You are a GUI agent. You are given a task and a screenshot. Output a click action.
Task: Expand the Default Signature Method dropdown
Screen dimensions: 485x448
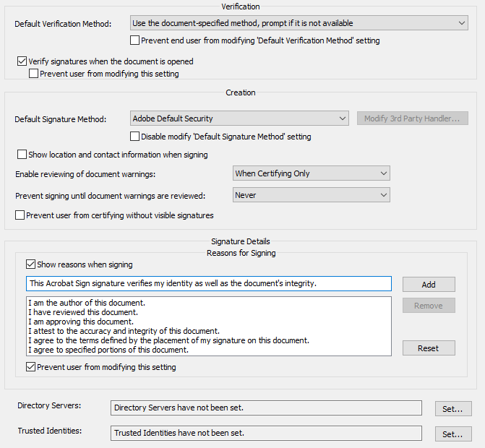[x=240, y=119]
